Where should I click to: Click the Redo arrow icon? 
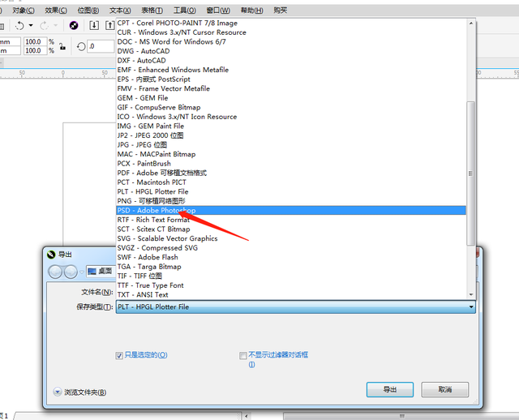(44, 25)
